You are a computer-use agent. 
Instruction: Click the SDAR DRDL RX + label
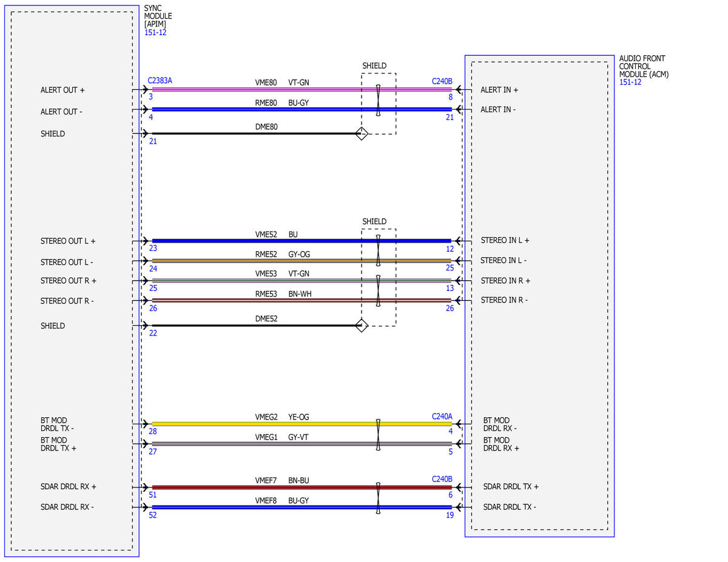[x=69, y=487]
